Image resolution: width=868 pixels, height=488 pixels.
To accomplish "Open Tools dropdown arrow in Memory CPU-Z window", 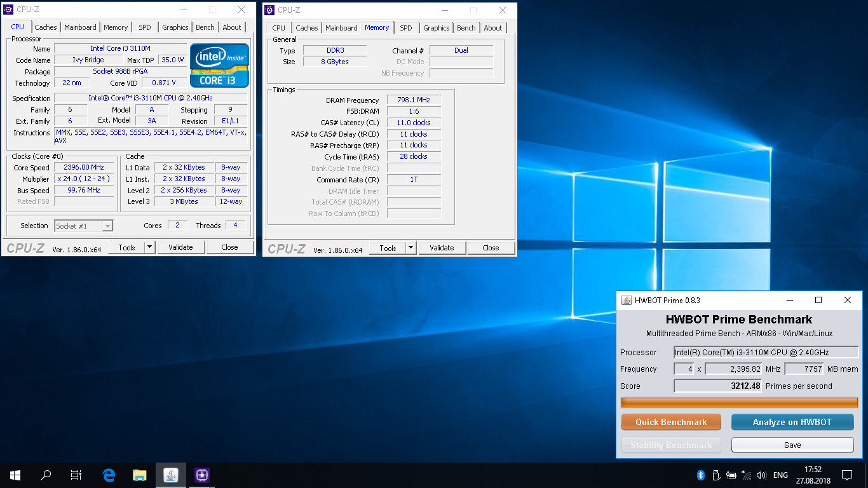I will [x=410, y=248].
